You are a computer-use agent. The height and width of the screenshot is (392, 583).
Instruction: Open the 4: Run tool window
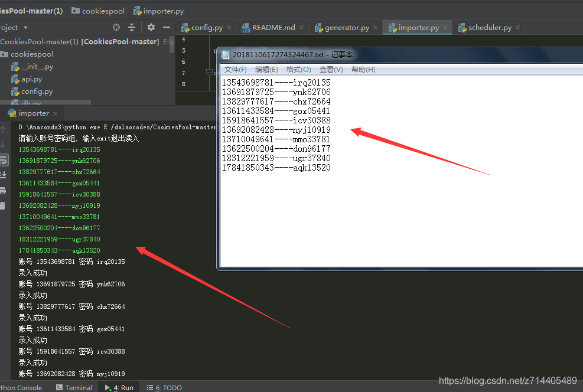click(x=119, y=387)
